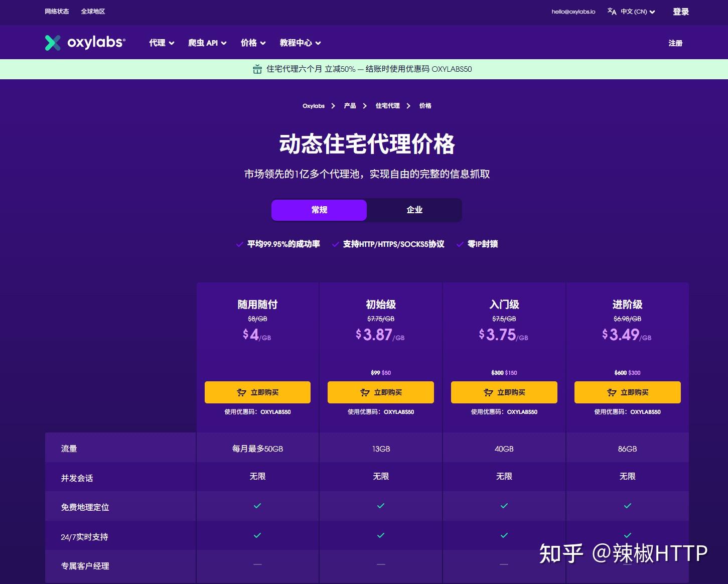Click the language icon beside 中文 (CN)

612,11
